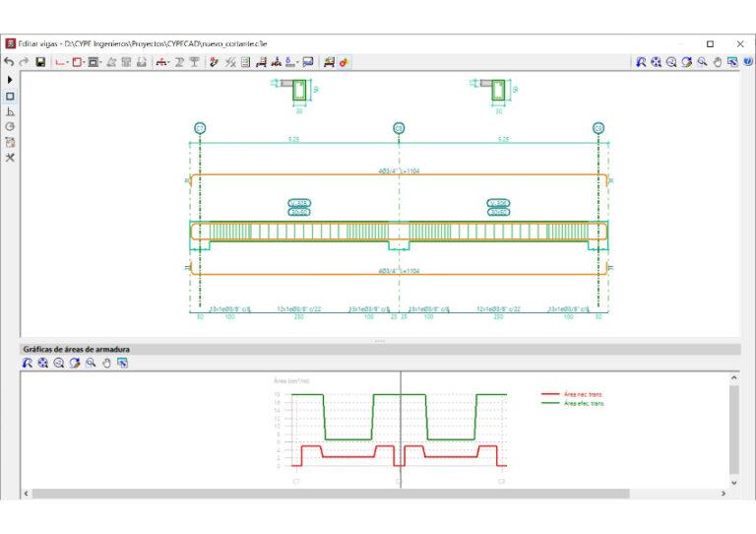Click the gray double-check icon
Screen dimensions: 756x534
click(230, 62)
